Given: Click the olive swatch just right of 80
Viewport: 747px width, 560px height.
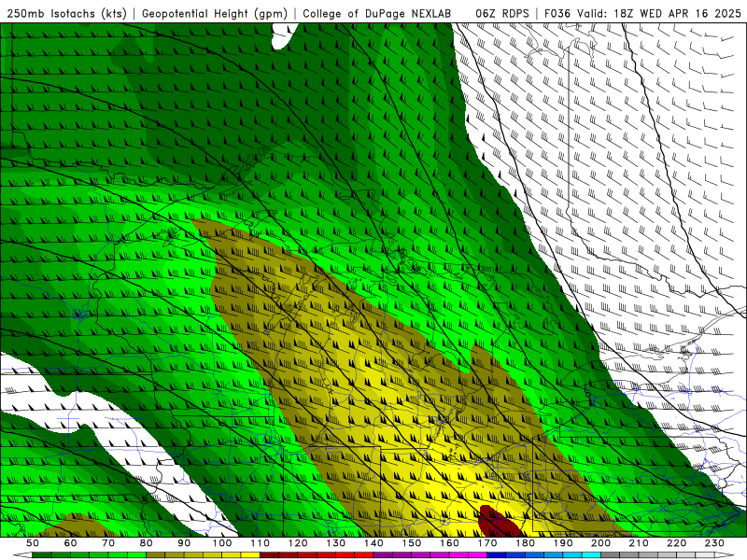Looking at the screenshot, I should pyautogui.click(x=156, y=555).
